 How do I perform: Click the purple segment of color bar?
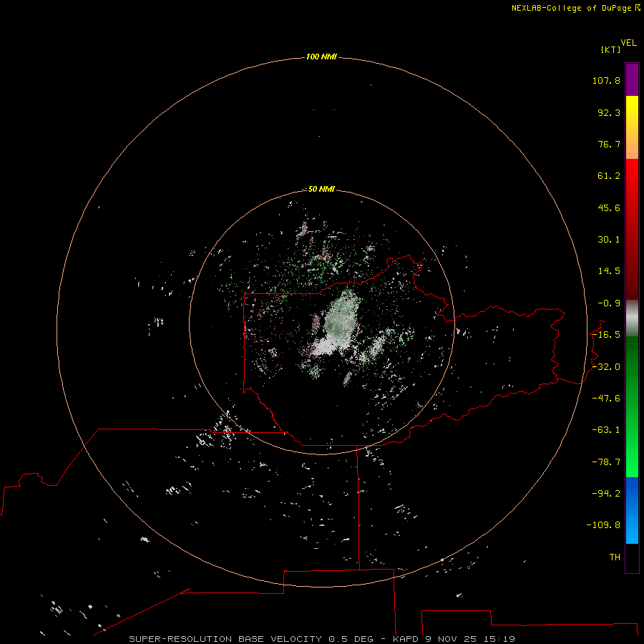click(632, 79)
